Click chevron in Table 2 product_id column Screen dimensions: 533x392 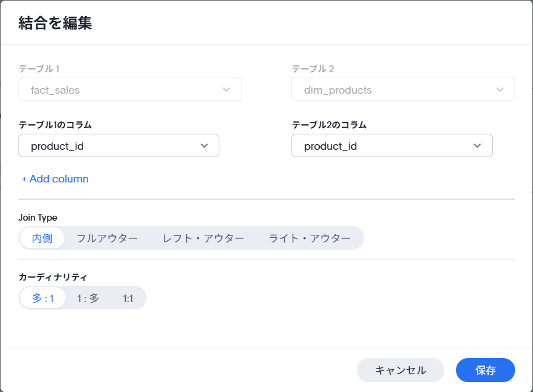[x=478, y=146]
